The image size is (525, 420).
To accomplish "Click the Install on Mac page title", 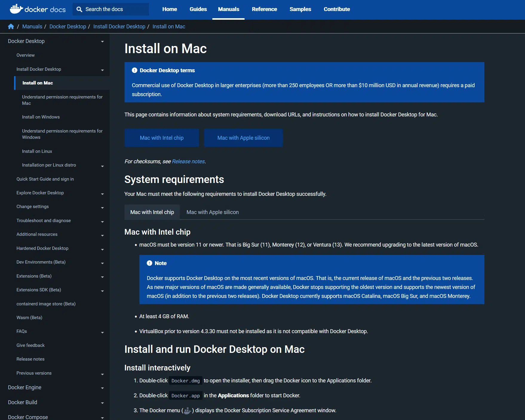I will coord(165,49).
